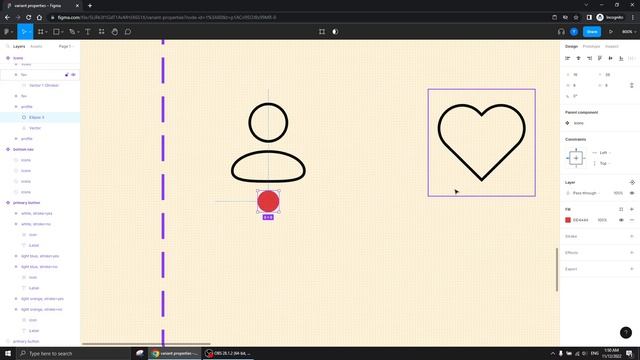The image size is (640, 360).
Task: Toggle lock on hovered layer row
Action: 67,75
